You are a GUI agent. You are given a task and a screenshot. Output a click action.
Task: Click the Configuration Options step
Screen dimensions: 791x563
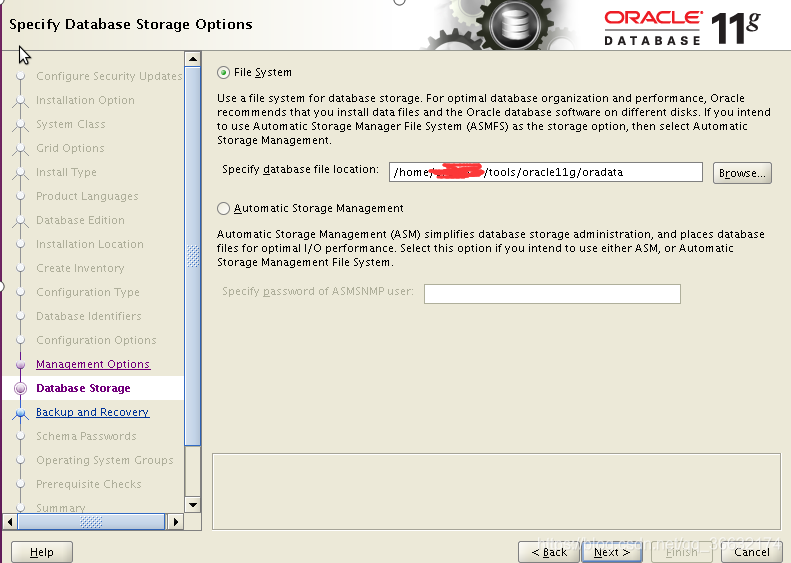pos(96,340)
